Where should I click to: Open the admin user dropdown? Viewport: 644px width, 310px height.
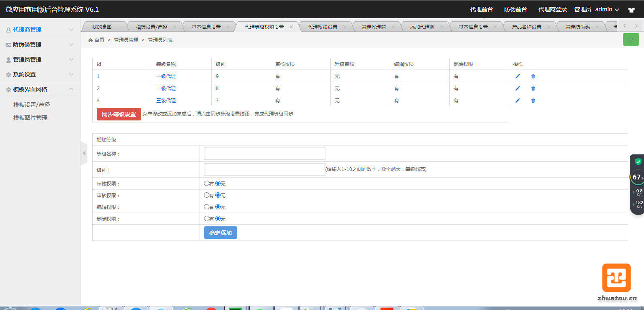pyautogui.click(x=607, y=9)
